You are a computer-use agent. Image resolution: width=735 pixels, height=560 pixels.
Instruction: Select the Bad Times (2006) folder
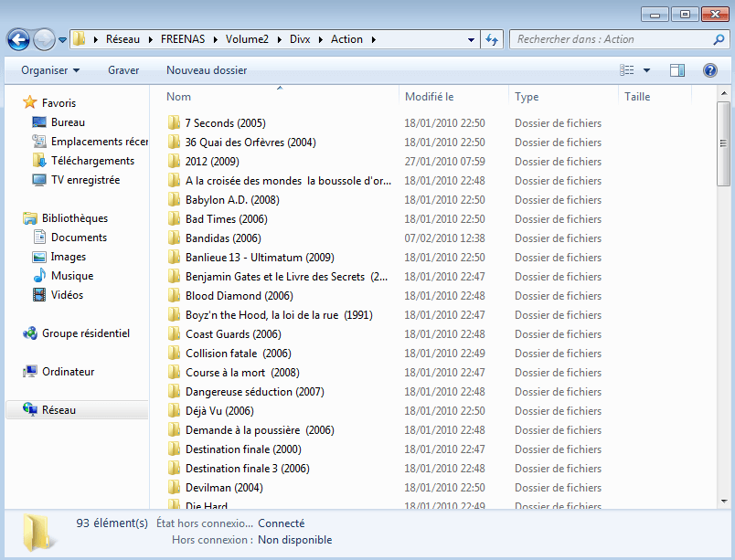(227, 218)
